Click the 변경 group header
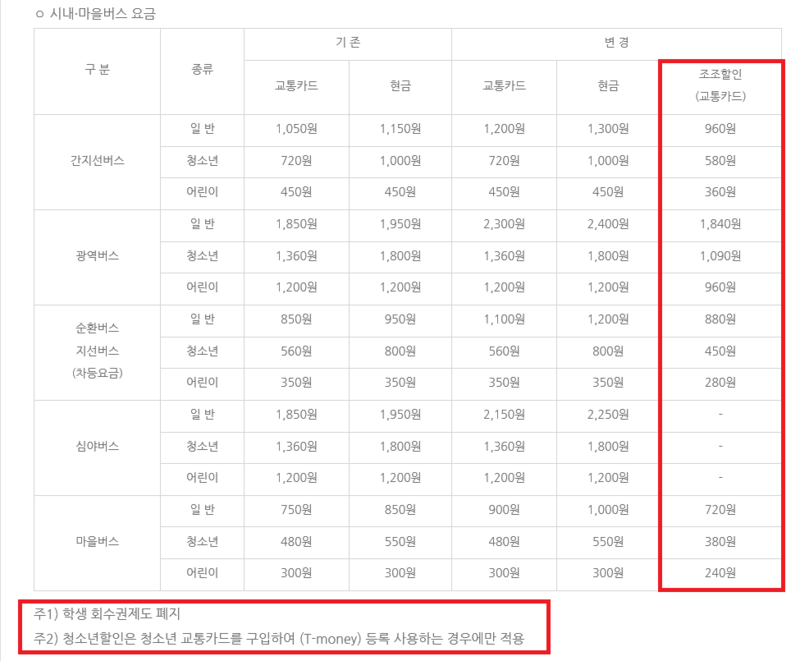800x661 pixels. [616, 42]
